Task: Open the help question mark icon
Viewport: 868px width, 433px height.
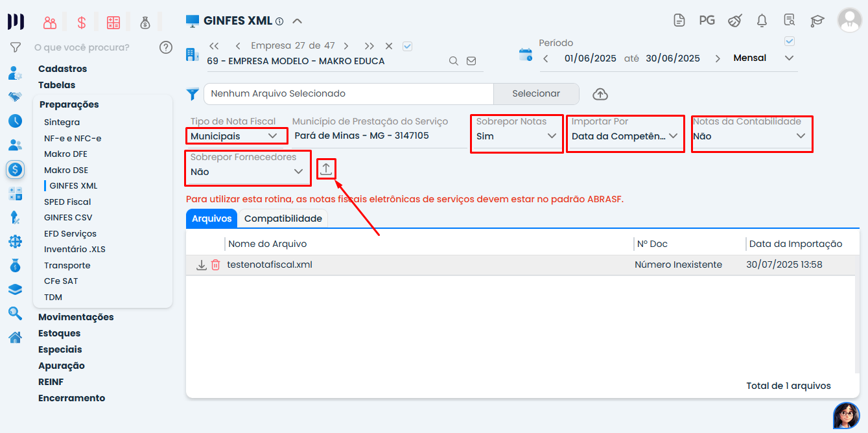Action: pos(166,47)
